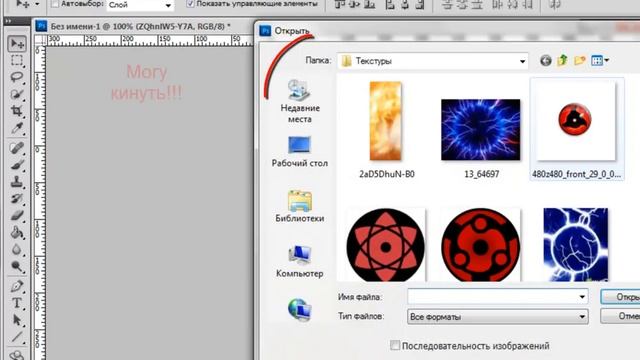Screen dimensions: 640x360
Task: Select the 13_64697 blue plasma thumbnail
Action: point(481,129)
